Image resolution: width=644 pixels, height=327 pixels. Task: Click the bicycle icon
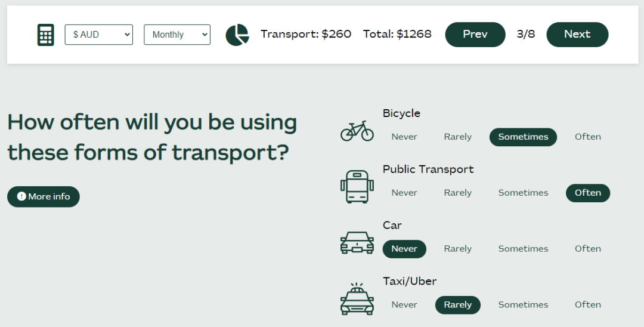(357, 131)
